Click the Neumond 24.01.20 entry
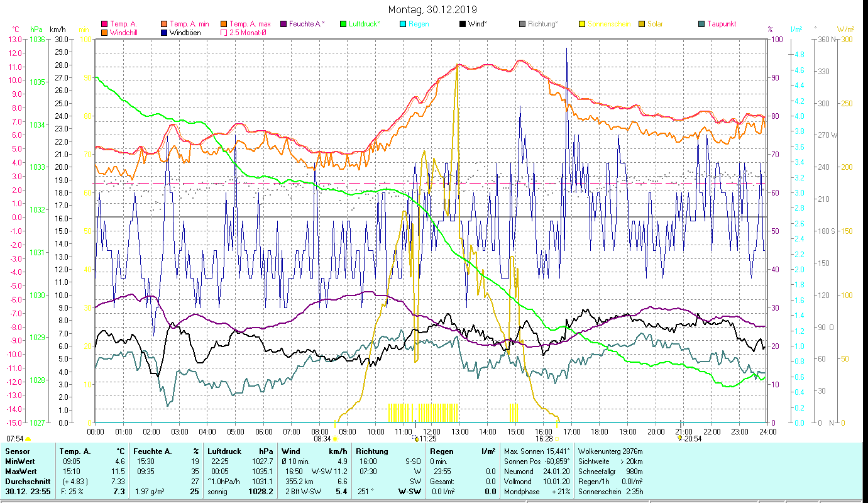Image resolution: width=868 pixels, height=503 pixels. (537, 472)
